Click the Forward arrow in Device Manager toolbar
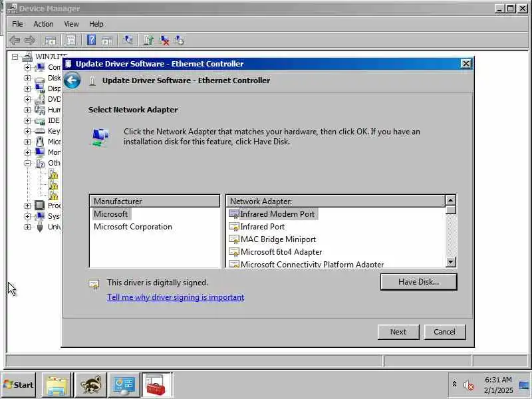Viewport: 532px width, 399px height. (x=30, y=41)
